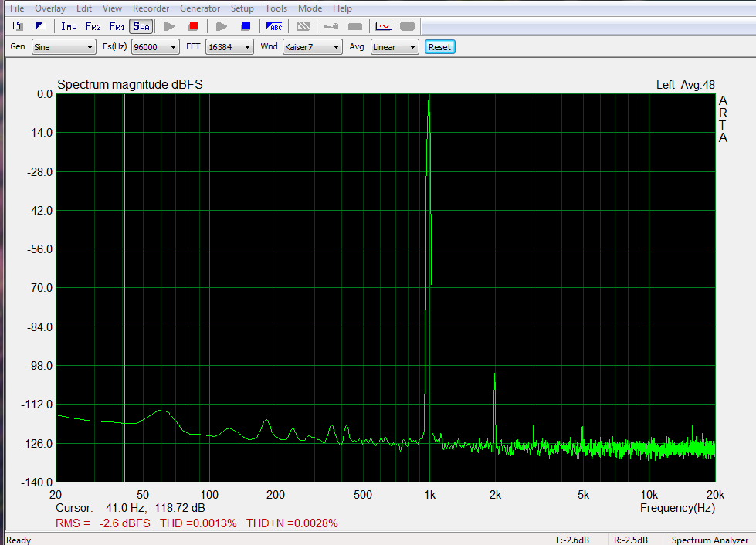This screenshot has width=756, height=545.
Task: Click the red sine wave generator icon
Action: pyautogui.click(x=384, y=26)
